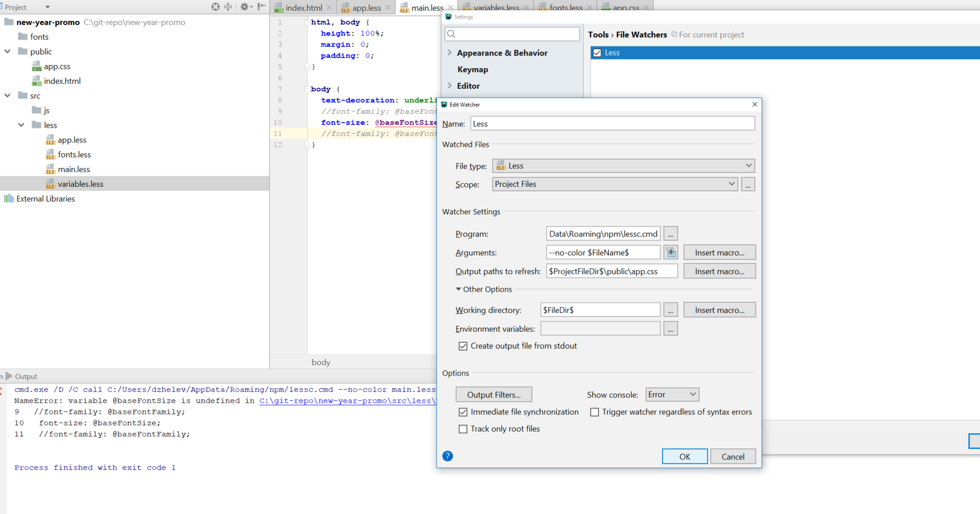Close the app.less editor tab
The image size is (980, 514).
click(388, 8)
